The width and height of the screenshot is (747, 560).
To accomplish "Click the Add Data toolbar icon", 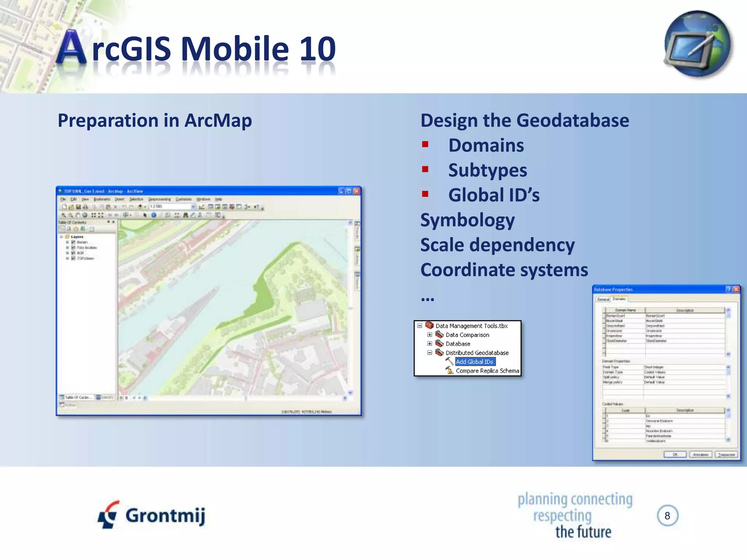I will [140, 207].
